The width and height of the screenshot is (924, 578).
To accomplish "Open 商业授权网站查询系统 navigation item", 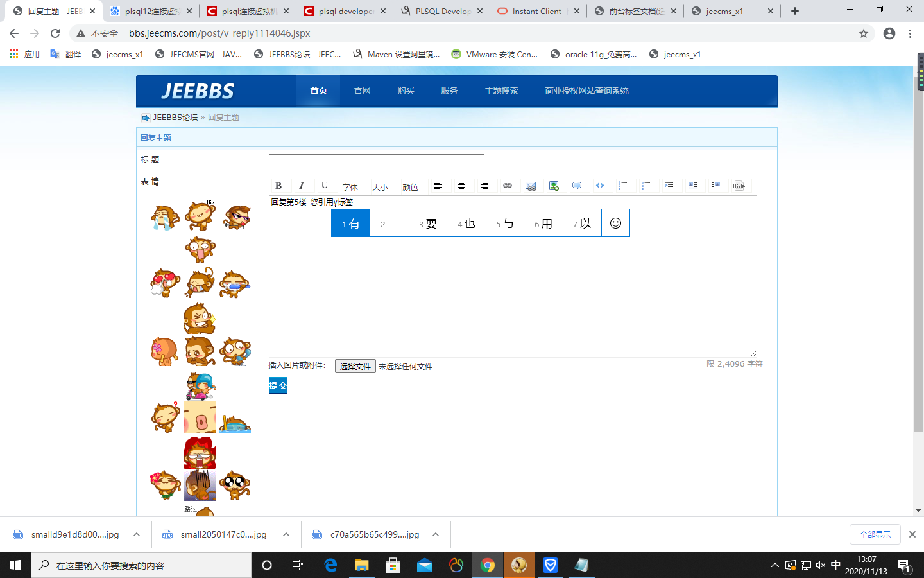I will 587,91.
